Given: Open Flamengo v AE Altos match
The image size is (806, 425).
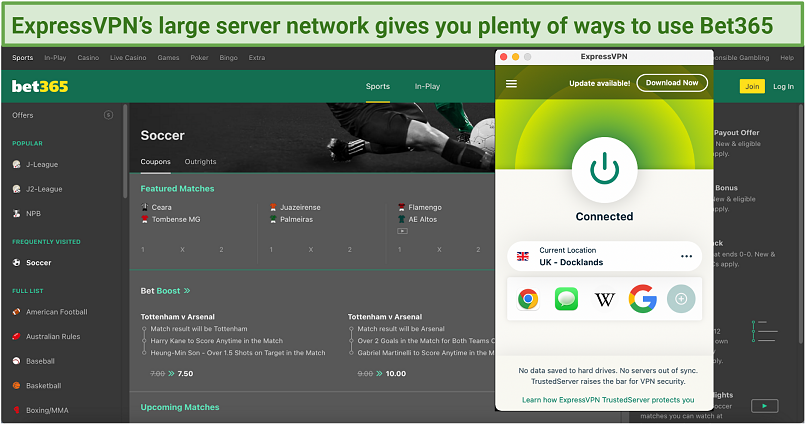Looking at the screenshot, I should (x=420, y=213).
